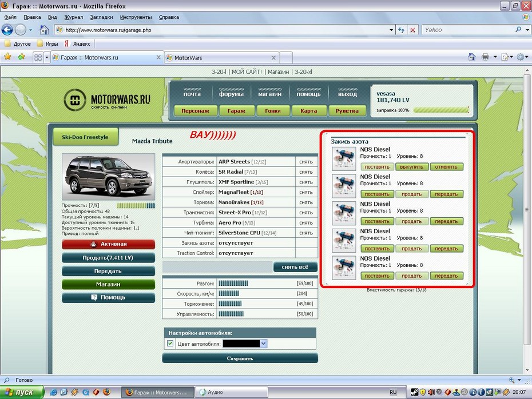Close the 'Гараж :: Motorwars.ru' tab
Screen dimensions: 532x399
(158, 57)
